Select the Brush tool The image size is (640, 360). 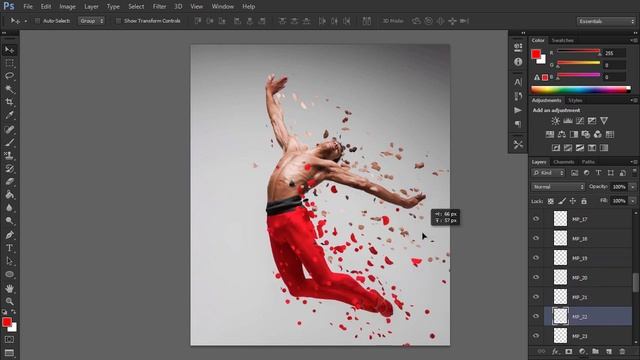[x=9, y=142]
